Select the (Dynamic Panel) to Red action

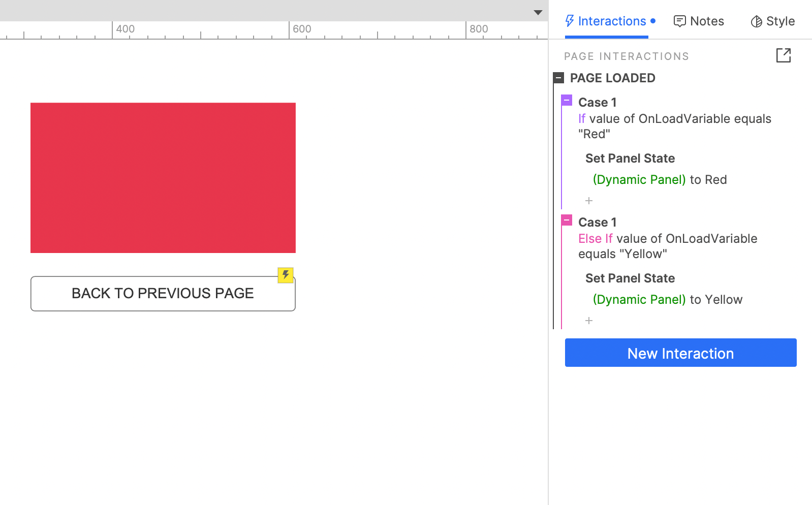660,180
